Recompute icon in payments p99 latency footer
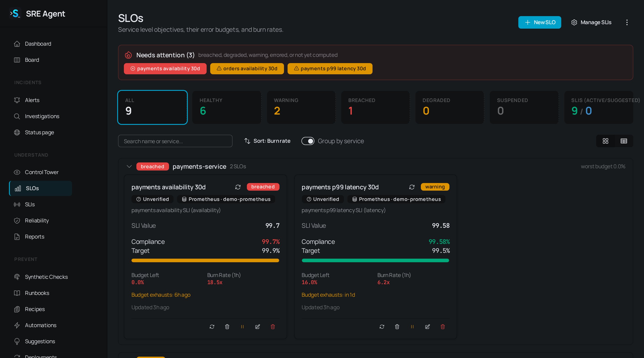644x358 pixels. [x=382, y=327]
